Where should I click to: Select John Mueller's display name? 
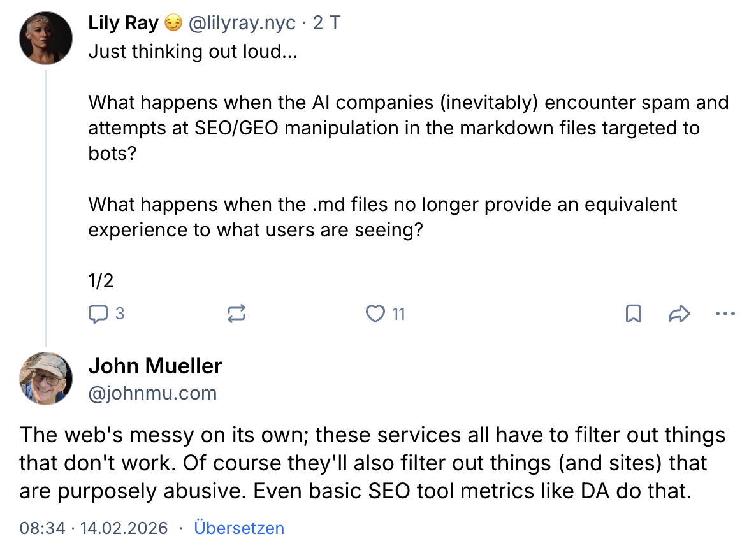click(155, 366)
